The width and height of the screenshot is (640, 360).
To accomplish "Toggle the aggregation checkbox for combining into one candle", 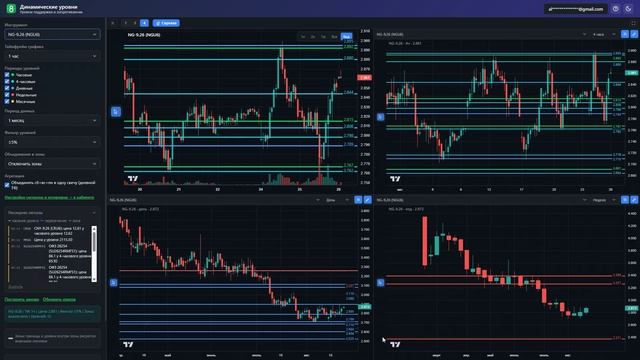I will [7, 185].
